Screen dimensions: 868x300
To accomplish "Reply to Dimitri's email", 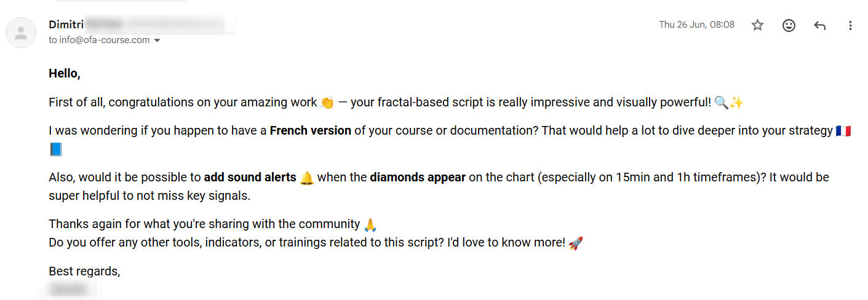I will pyautogui.click(x=819, y=25).
